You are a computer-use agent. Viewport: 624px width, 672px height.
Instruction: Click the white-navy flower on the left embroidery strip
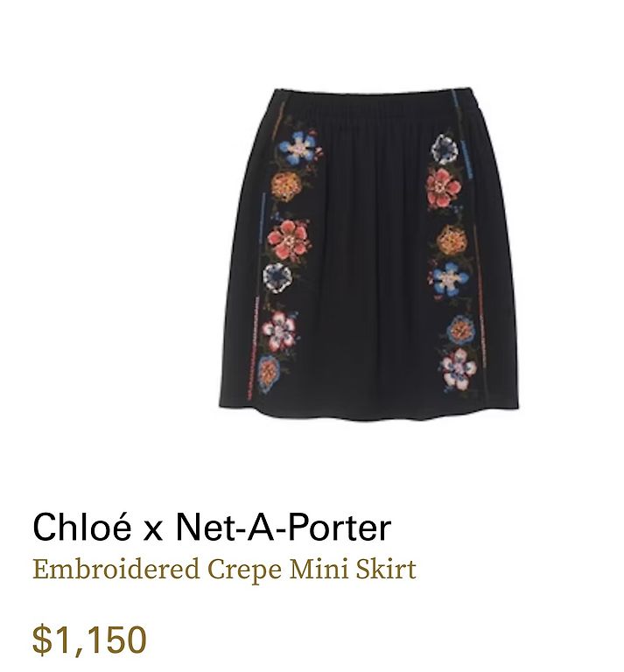pyautogui.click(x=277, y=277)
